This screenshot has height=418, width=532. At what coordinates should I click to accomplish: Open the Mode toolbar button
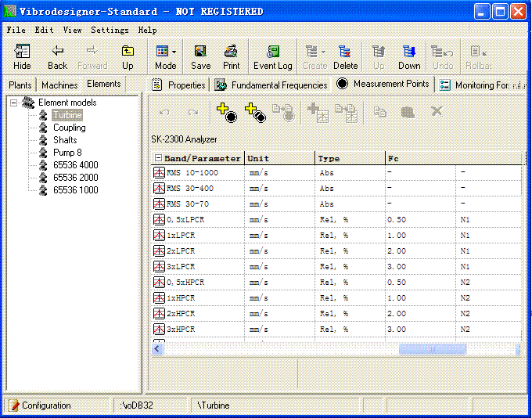coord(166,56)
